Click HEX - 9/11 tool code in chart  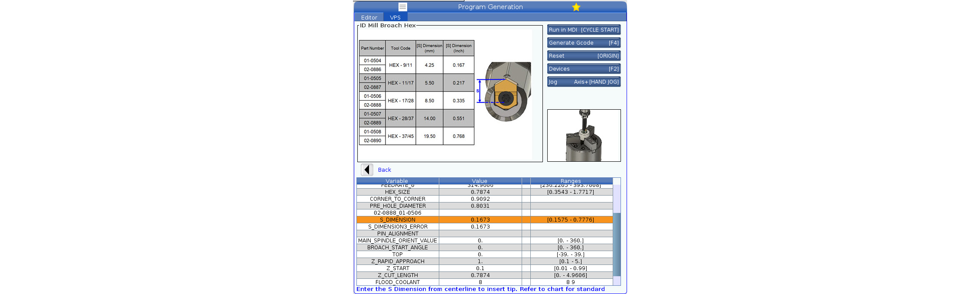[401, 65]
